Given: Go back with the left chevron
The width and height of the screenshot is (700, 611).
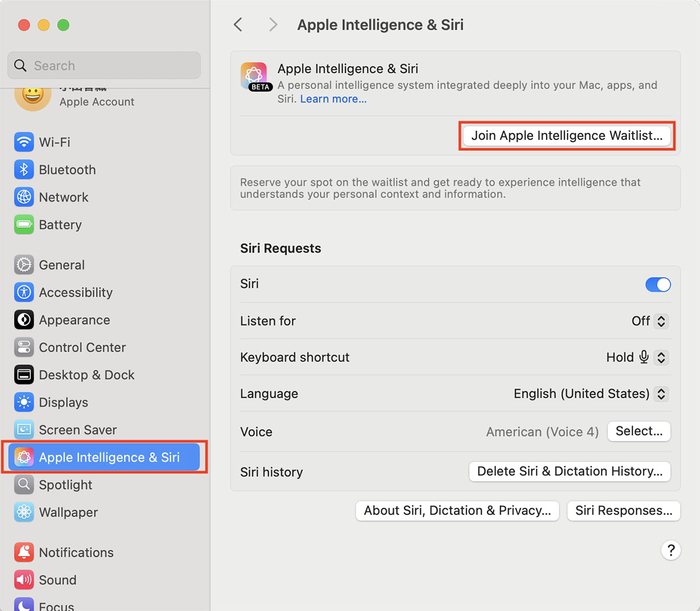Looking at the screenshot, I should click(x=237, y=24).
